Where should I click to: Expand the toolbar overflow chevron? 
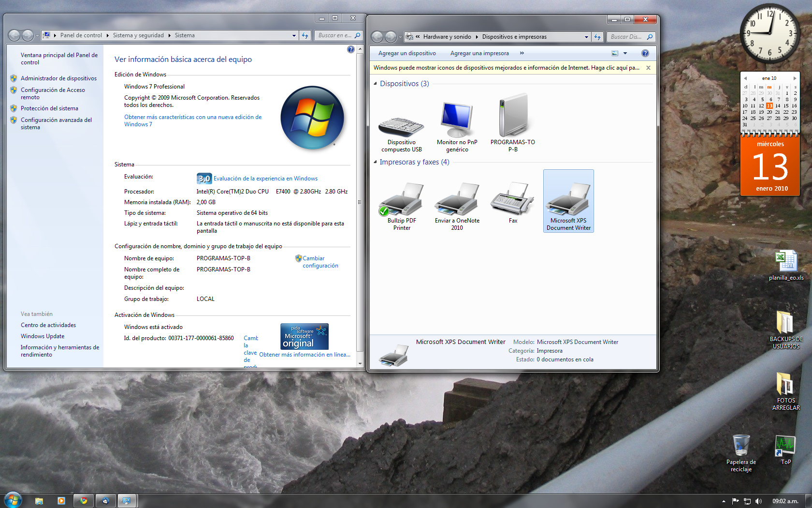click(x=522, y=53)
